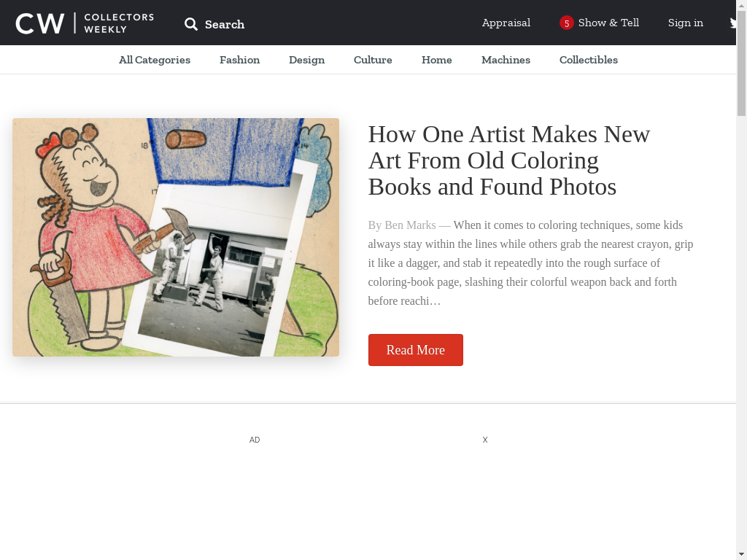The height and width of the screenshot is (560, 747).
Task: Open the Appraisal page
Action: tap(506, 23)
